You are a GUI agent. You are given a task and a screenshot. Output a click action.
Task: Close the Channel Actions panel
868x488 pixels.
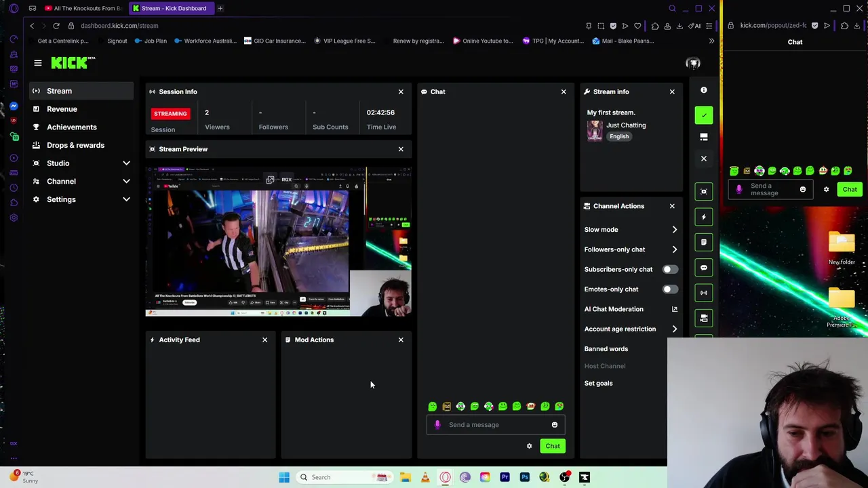click(x=672, y=206)
